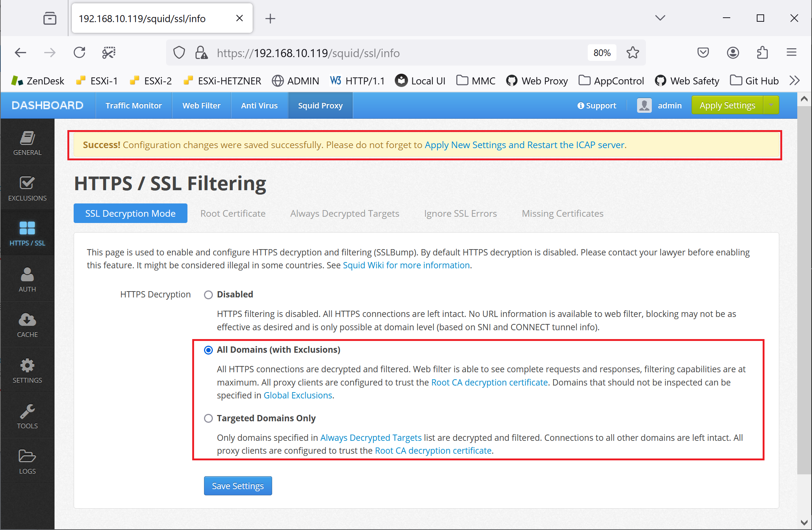Open the Anti Virus menu
Screen dimensions: 812x530
(259, 105)
